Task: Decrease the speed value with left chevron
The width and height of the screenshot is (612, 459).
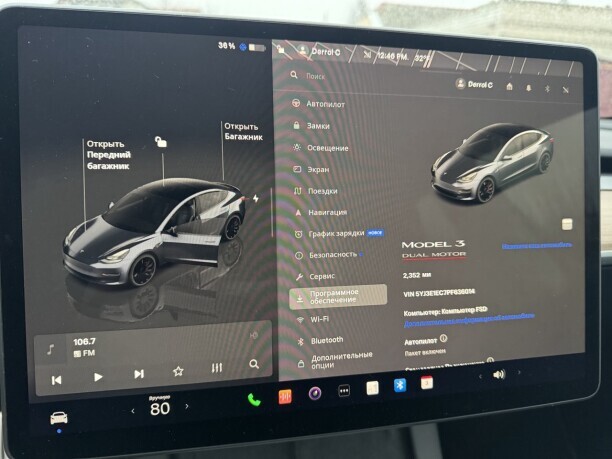Action: (x=132, y=411)
